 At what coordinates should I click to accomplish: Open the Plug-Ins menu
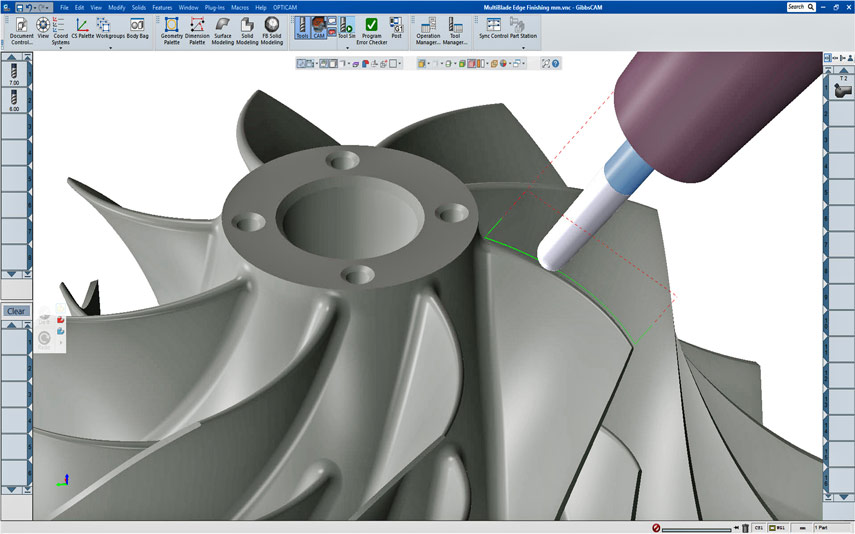(214, 7)
